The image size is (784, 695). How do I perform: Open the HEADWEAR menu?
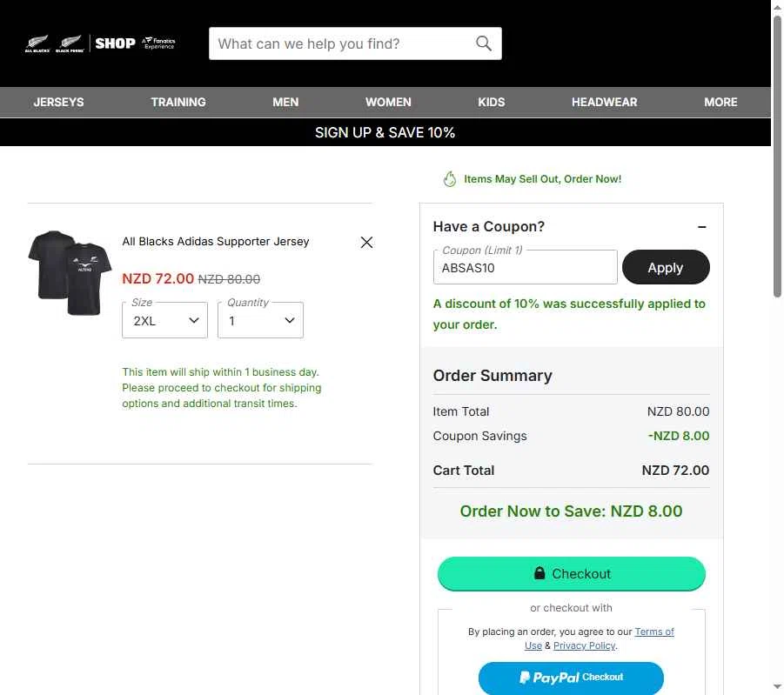coord(605,102)
